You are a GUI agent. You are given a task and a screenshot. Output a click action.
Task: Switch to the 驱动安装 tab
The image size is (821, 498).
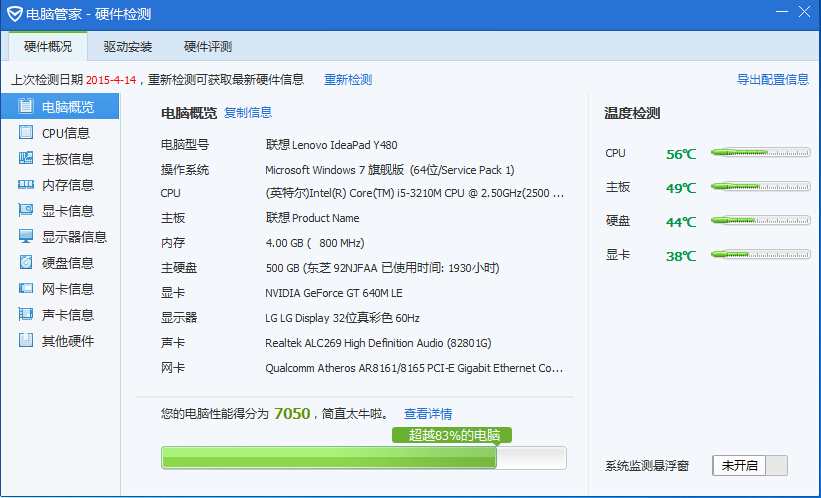click(128, 47)
